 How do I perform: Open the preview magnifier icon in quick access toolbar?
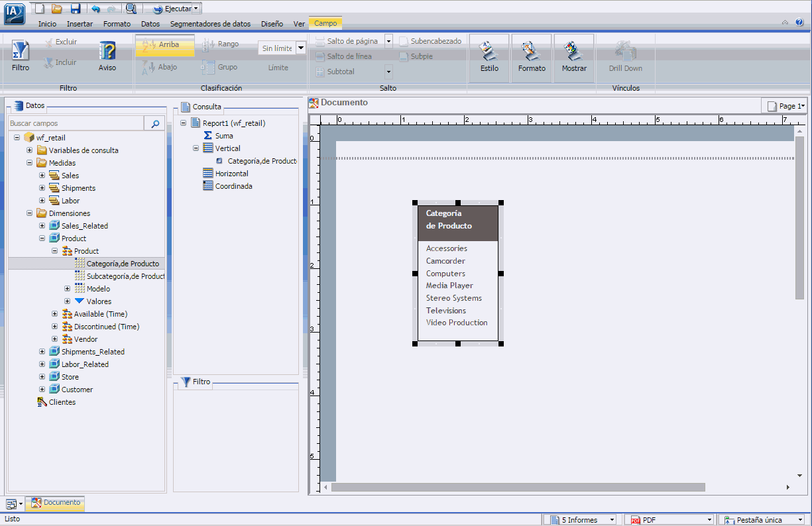[131, 9]
